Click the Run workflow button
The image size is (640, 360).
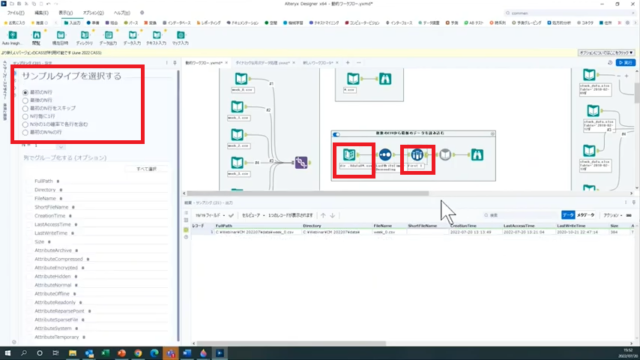point(626,62)
